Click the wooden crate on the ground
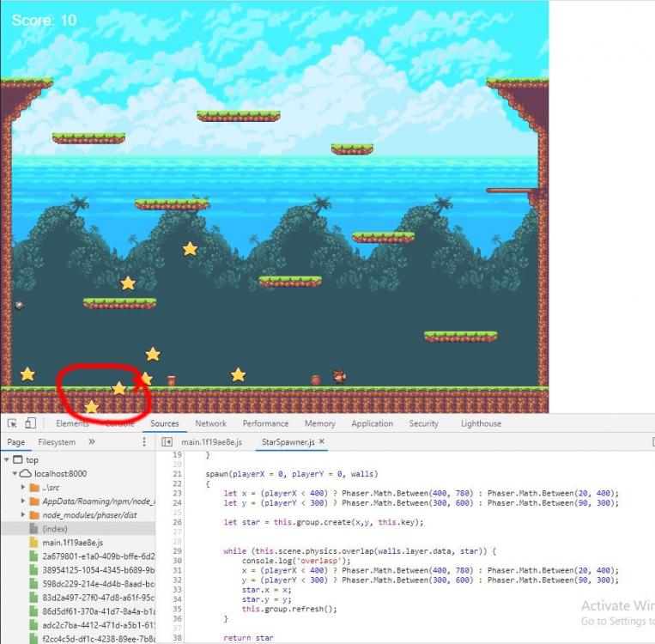The height and width of the screenshot is (644, 655). (172, 380)
